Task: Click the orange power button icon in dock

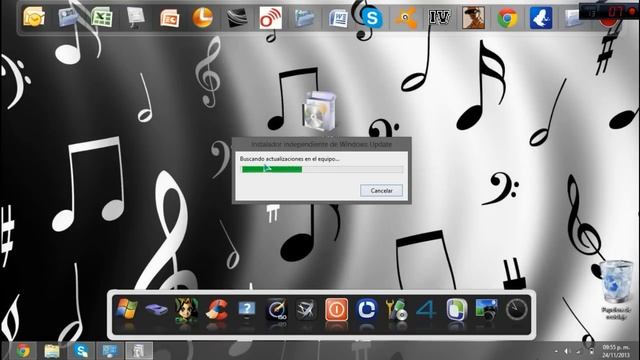Action: pos(337,309)
